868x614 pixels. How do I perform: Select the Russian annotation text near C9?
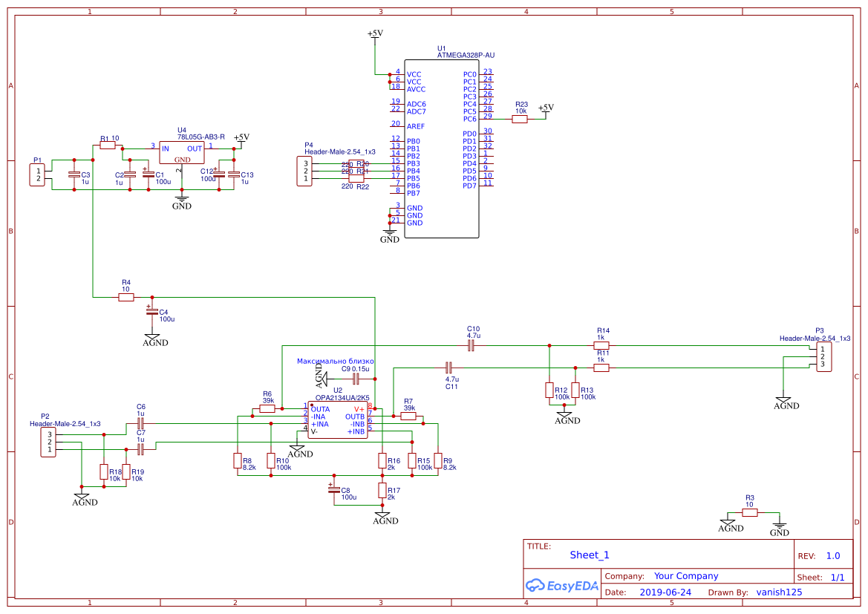point(335,361)
